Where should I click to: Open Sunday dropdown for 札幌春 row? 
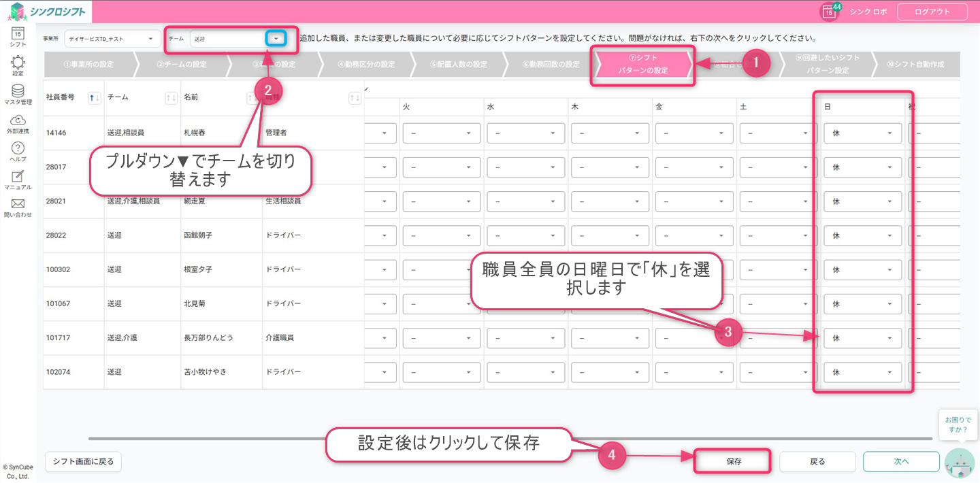862,133
